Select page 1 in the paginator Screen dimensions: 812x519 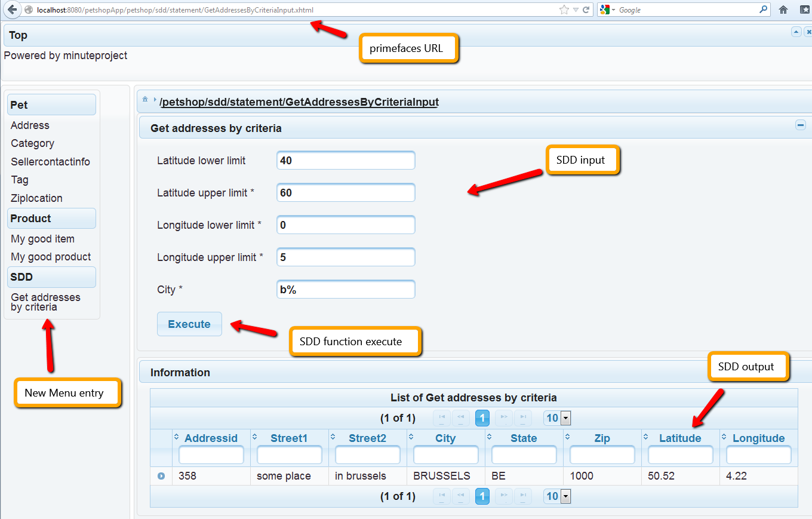pos(482,418)
